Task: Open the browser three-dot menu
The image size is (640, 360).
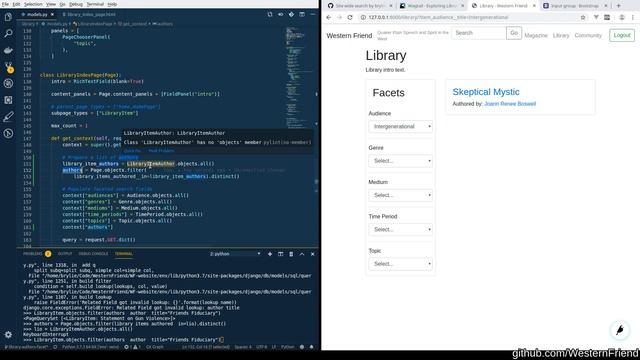Action: (633, 18)
